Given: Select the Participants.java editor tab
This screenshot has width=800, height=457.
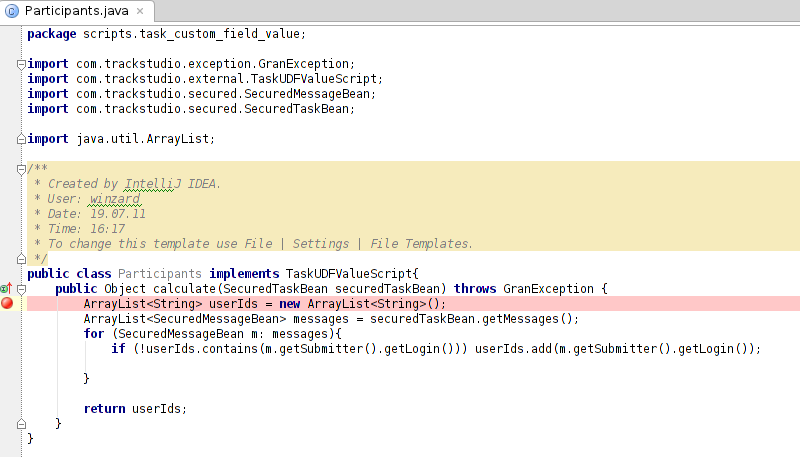Looking at the screenshot, I should pos(73,11).
